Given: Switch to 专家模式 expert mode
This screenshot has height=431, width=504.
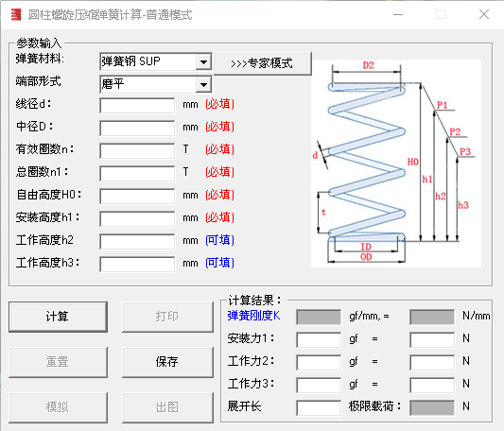Looking at the screenshot, I should click(263, 63).
